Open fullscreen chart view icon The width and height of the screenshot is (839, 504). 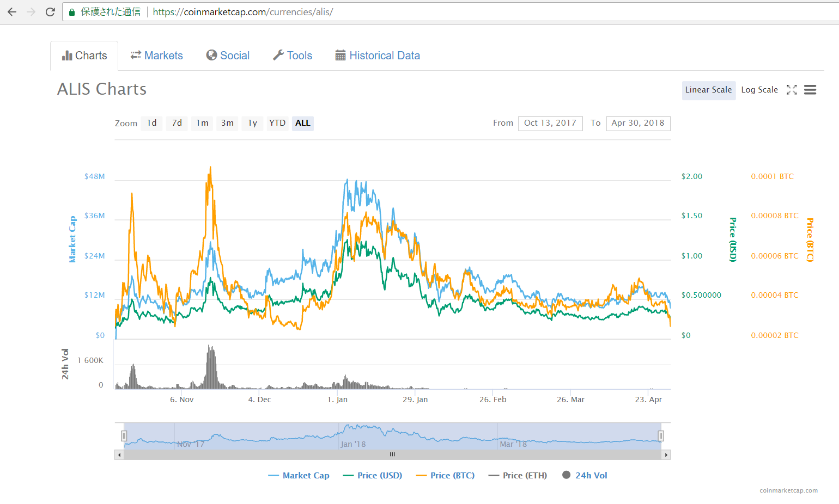[x=792, y=90]
